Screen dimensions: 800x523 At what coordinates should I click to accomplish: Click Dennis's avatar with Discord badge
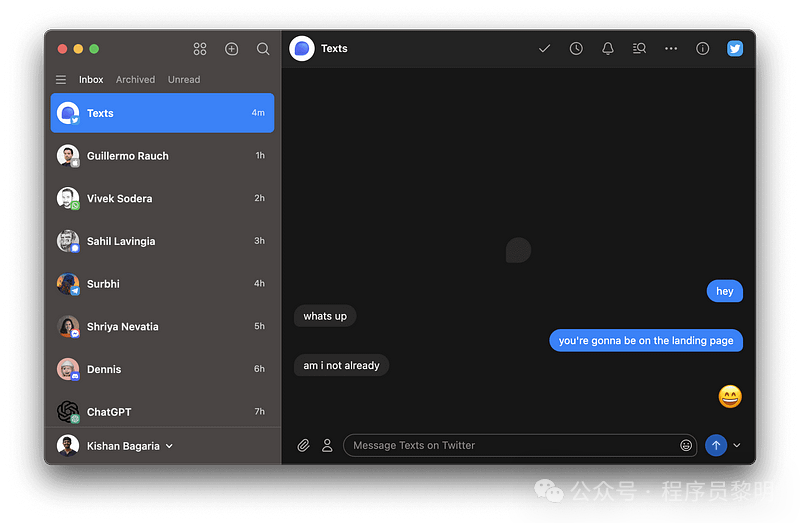point(68,369)
